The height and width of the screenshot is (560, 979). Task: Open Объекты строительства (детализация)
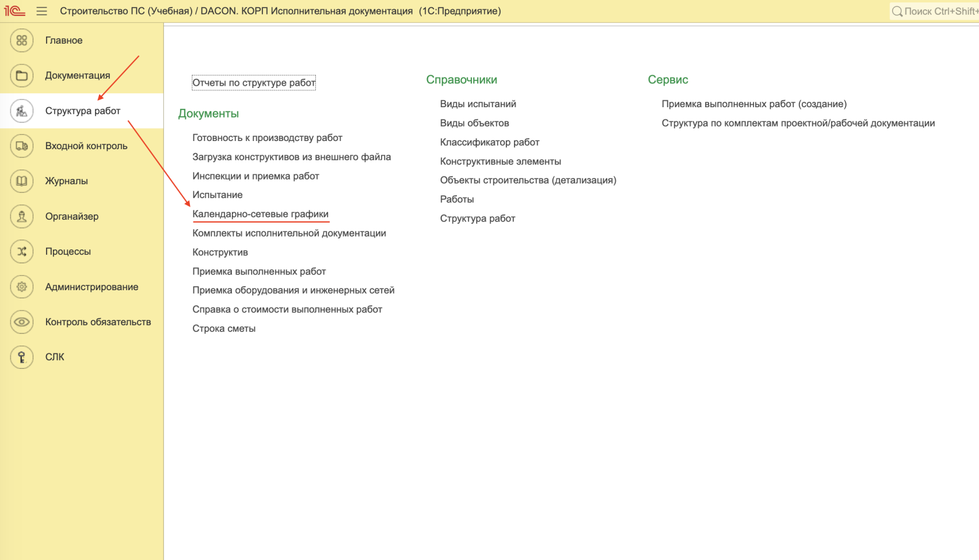click(528, 180)
